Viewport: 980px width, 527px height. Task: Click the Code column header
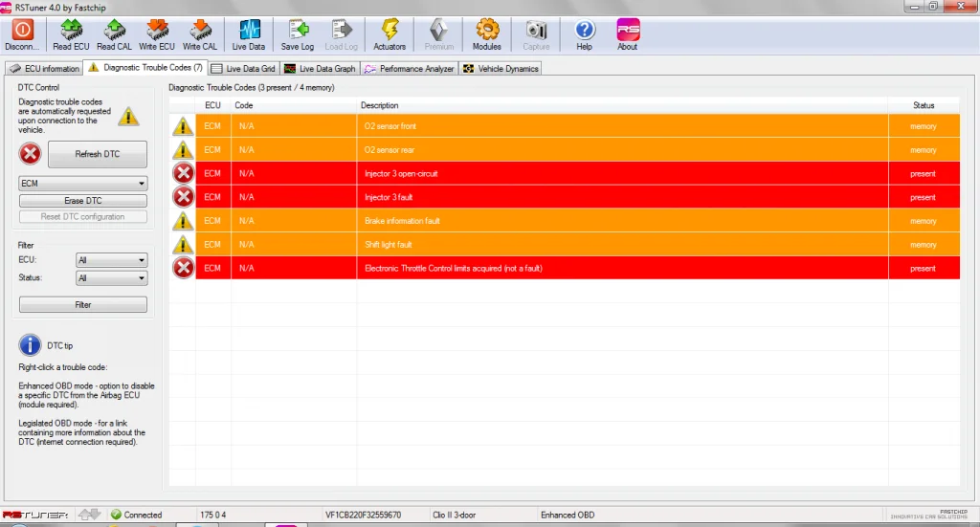[294, 105]
